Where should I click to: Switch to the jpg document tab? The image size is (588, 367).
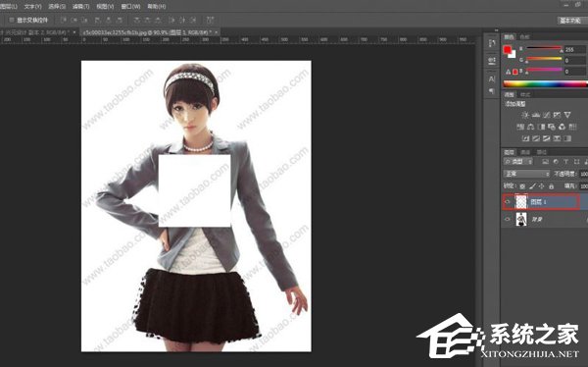click(x=147, y=32)
